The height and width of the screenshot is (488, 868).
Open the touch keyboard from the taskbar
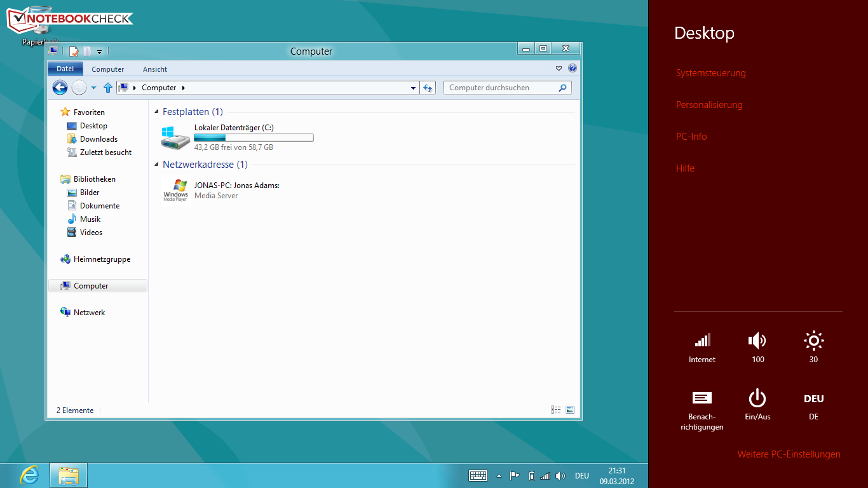(478, 475)
